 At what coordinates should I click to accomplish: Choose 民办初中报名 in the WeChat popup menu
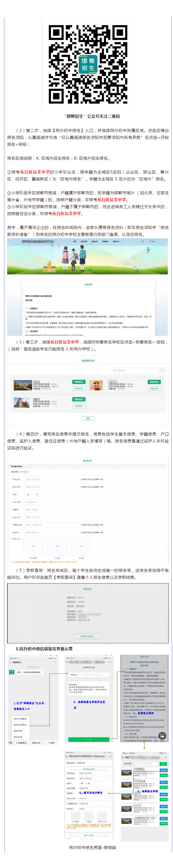(x=20, y=725)
